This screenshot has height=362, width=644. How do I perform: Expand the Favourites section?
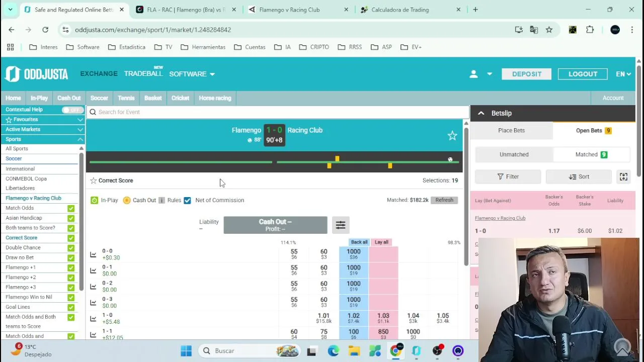click(x=43, y=120)
